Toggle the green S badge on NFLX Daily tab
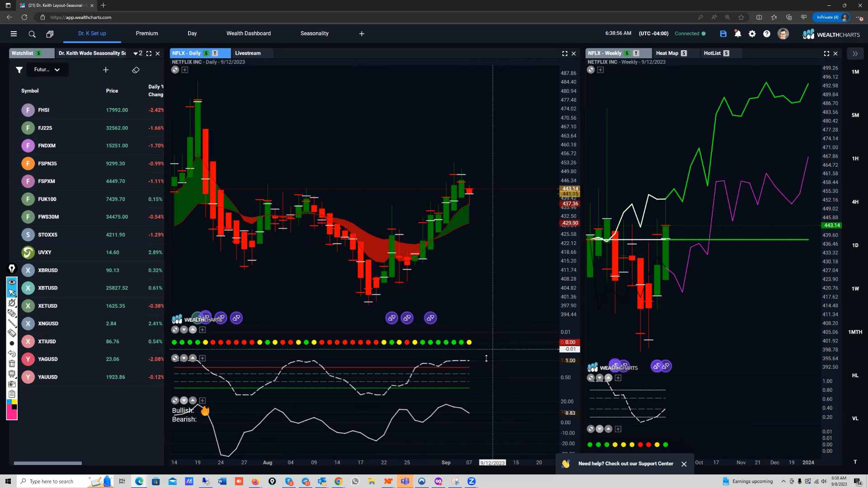Image resolution: width=868 pixels, height=488 pixels. coord(206,53)
